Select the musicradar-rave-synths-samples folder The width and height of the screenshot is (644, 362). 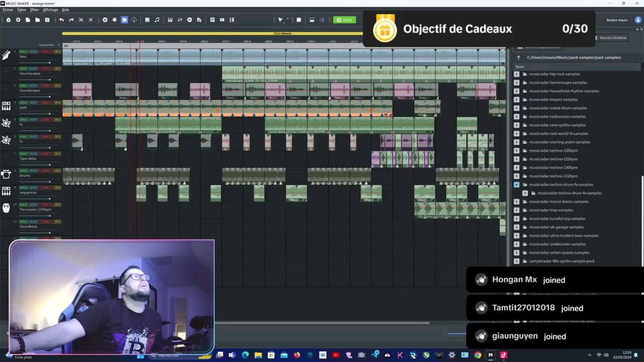[x=557, y=125]
